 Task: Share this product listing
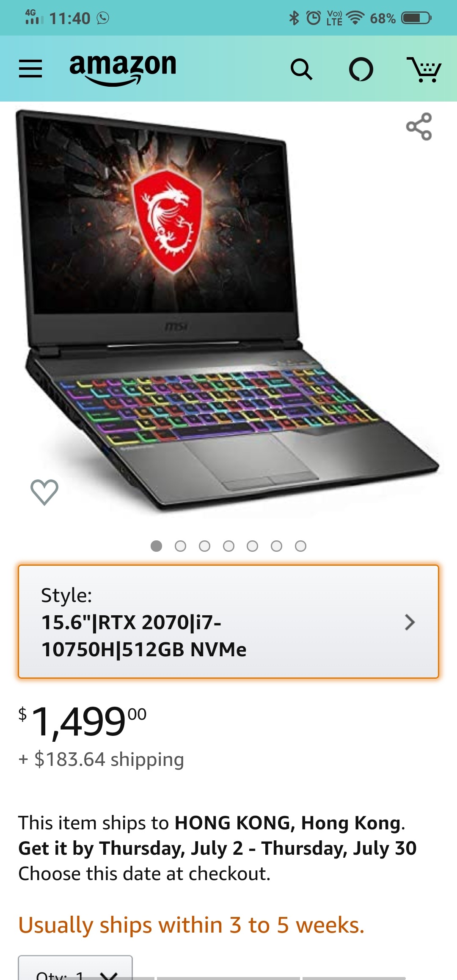tap(419, 127)
